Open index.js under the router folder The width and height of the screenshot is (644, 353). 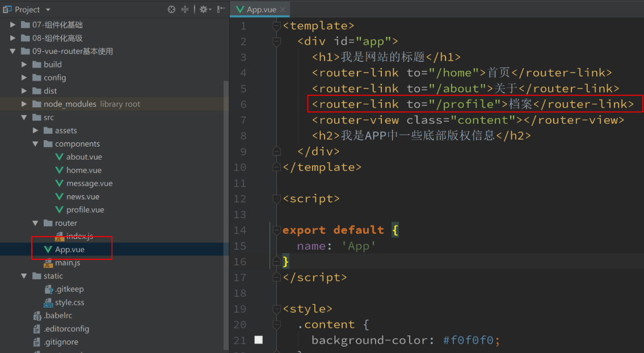(x=79, y=236)
